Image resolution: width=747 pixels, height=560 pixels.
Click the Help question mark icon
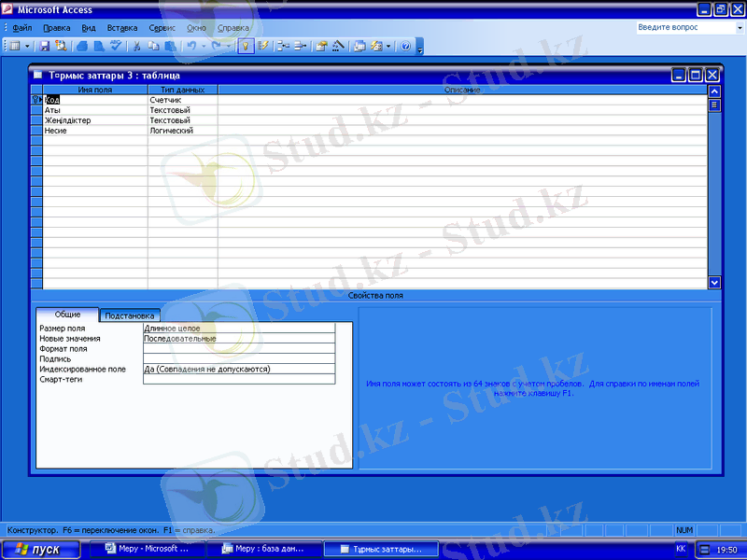point(405,46)
